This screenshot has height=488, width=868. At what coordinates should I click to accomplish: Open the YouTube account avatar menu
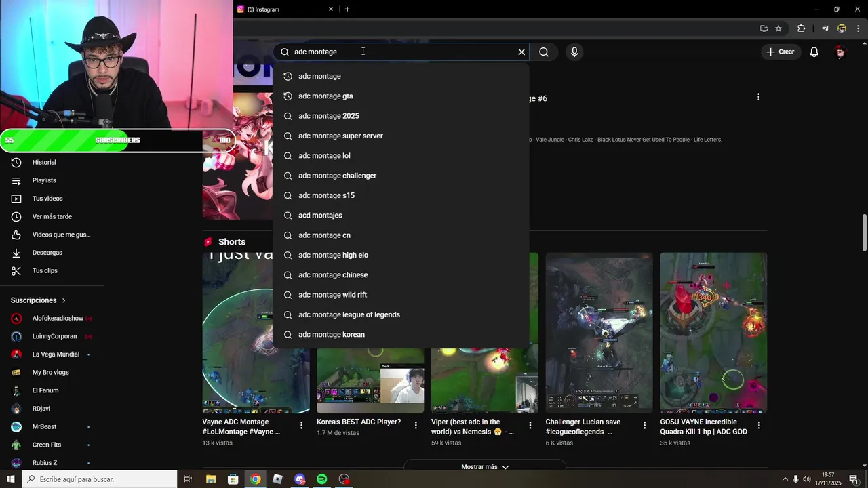(x=840, y=52)
